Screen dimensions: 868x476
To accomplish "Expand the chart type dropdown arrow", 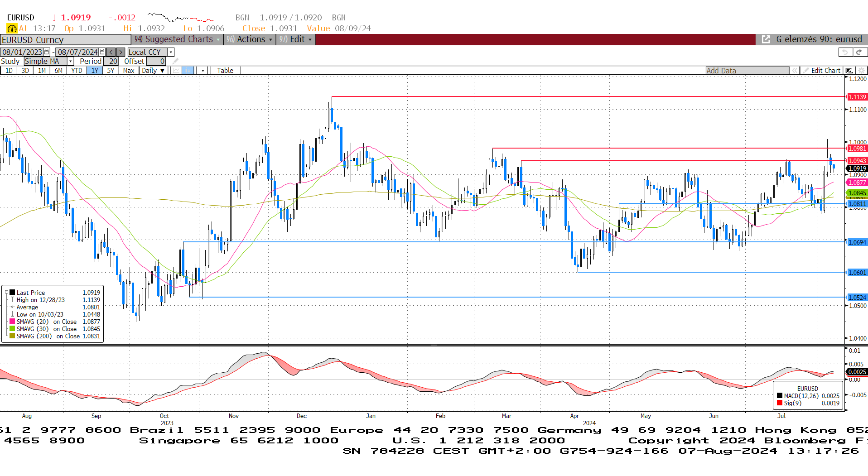I will click(x=203, y=71).
